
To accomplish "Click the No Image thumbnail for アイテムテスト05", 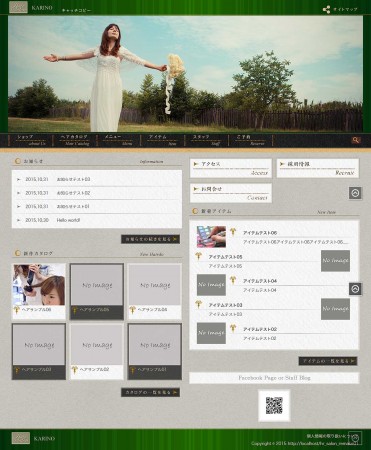I will (x=335, y=261).
